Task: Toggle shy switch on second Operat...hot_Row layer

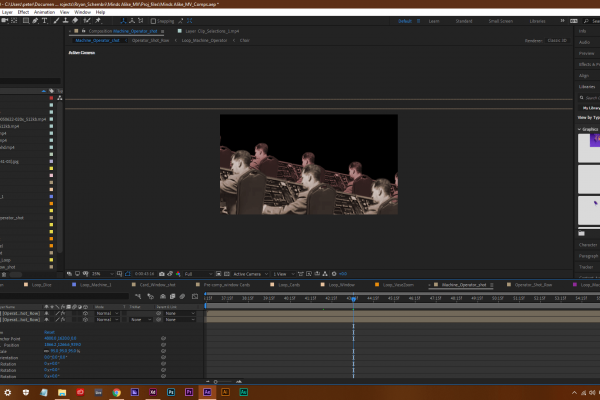Action: point(47,320)
